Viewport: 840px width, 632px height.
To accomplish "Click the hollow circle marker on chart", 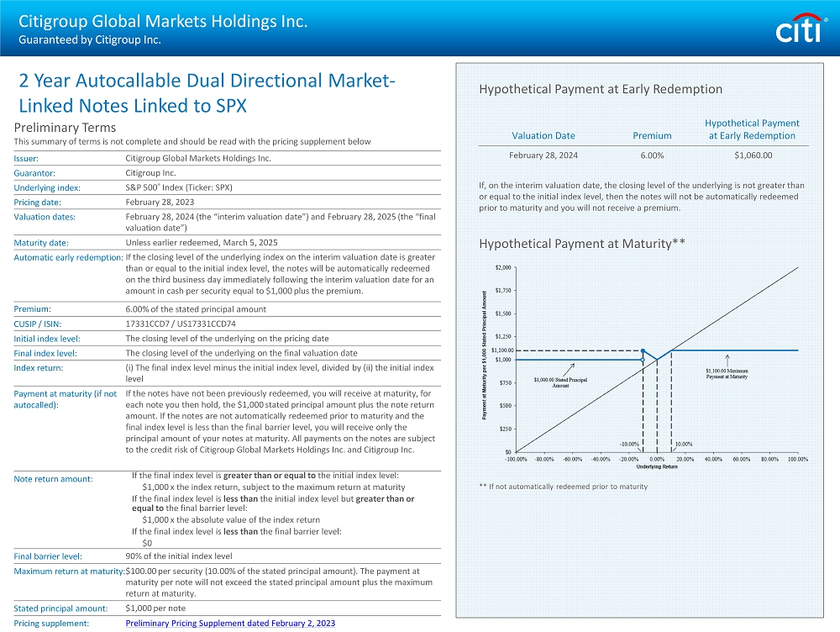I will (643, 360).
